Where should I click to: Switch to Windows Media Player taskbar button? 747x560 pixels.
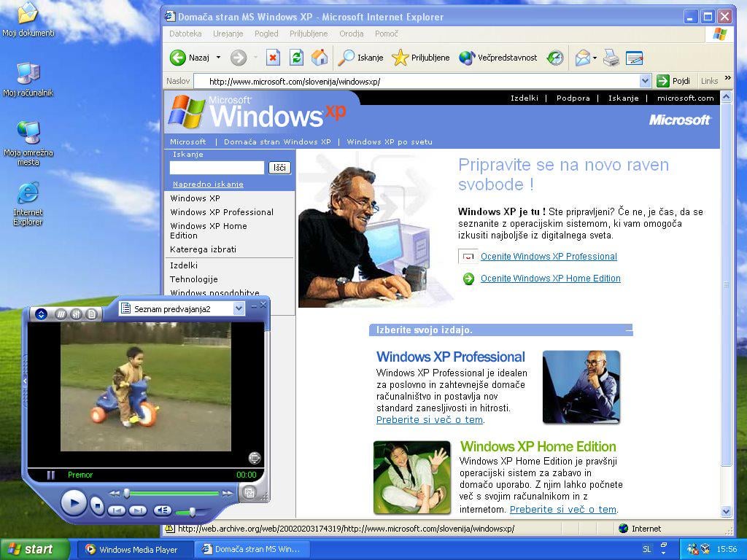point(136,550)
